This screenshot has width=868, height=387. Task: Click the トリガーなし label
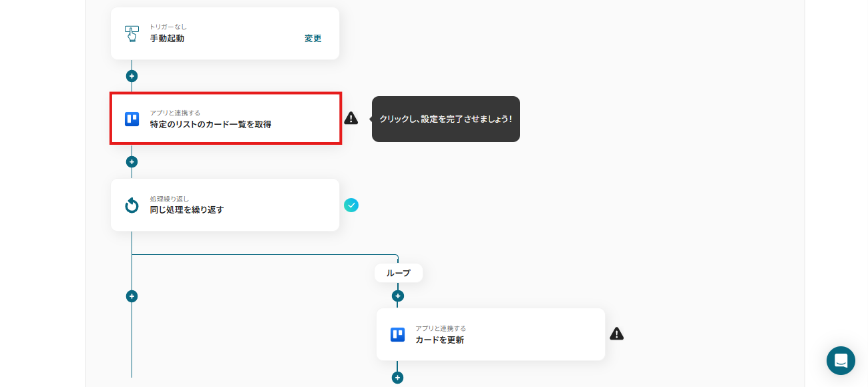pos(168,27)
